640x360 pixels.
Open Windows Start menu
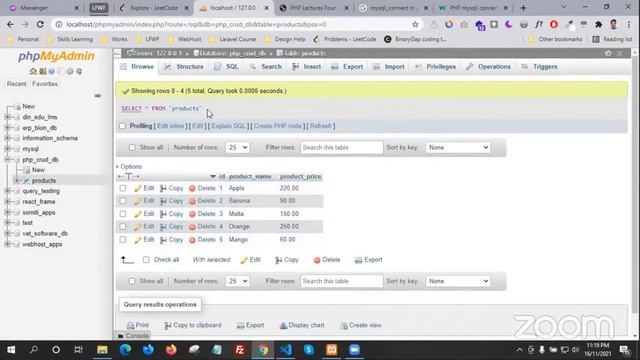(x=11, y=350)
